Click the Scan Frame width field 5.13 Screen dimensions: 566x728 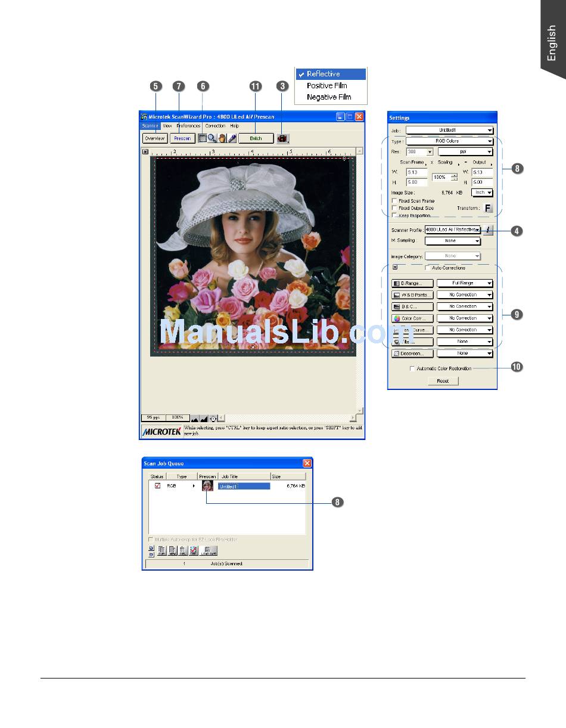[x=417, y=172]
